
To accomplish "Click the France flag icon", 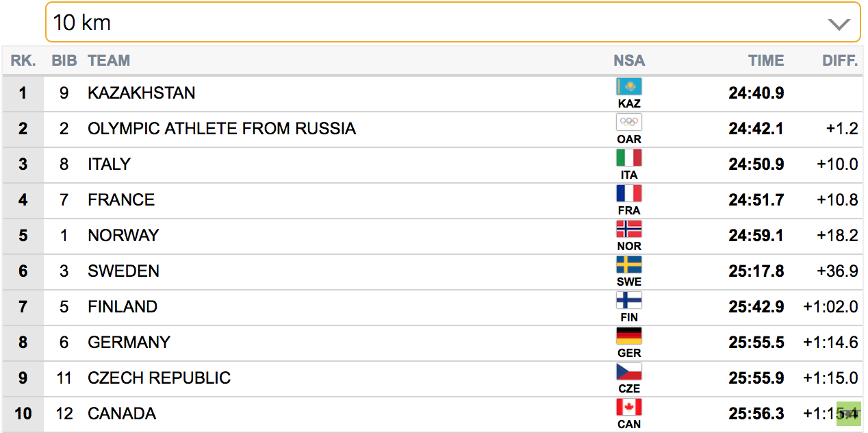I will coord(629,194).
